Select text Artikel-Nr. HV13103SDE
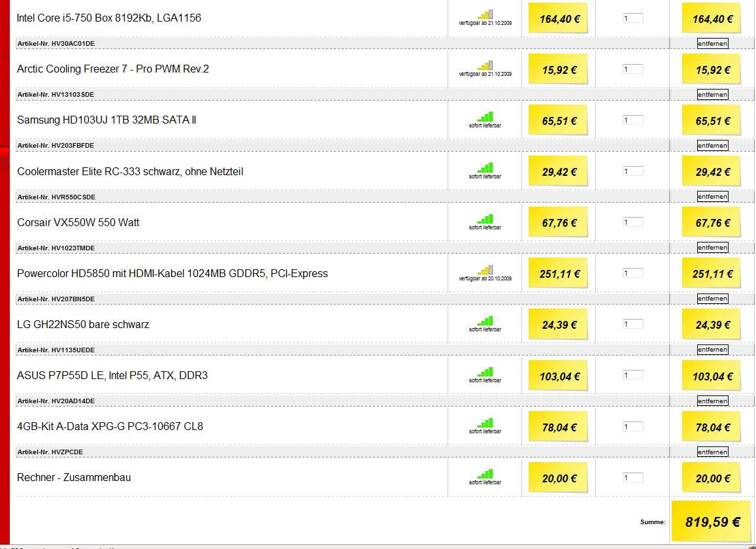 pyautogui.click(x=56, y=95)
